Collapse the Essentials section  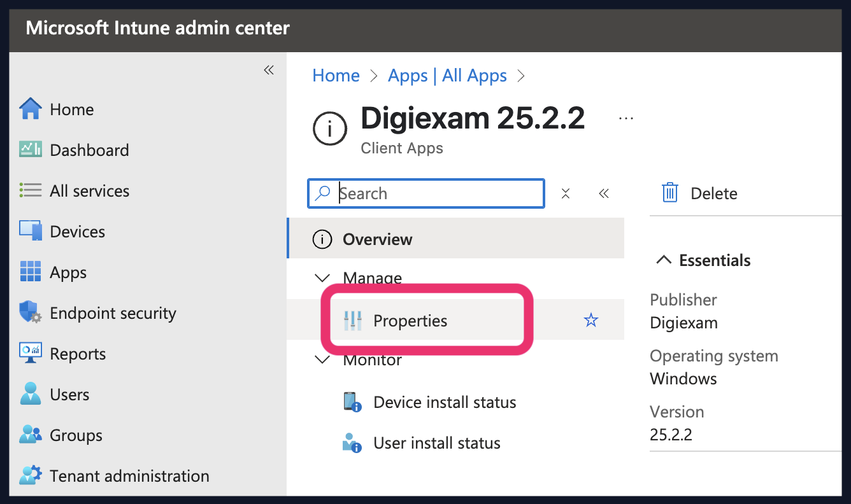click(664, 260)
